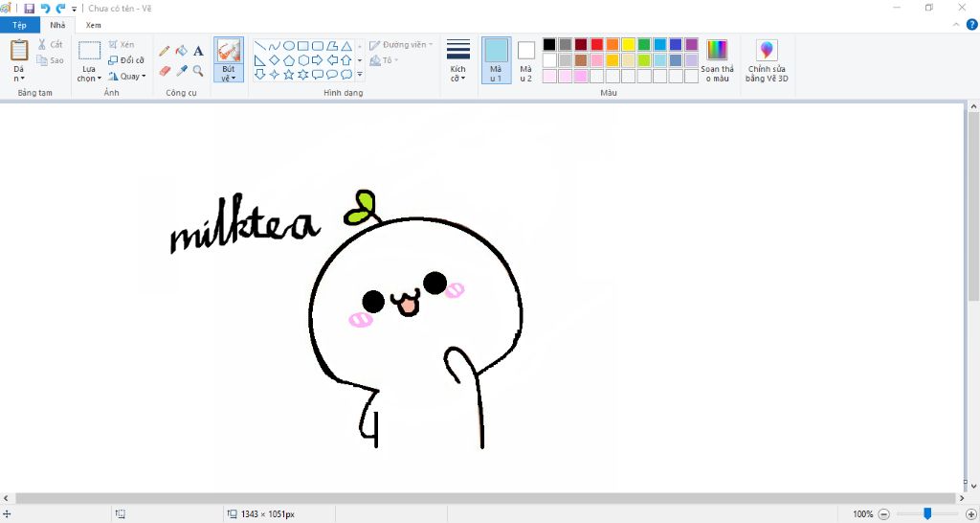
Task: Pick the purple color swatch
Action: click(x=691, y=44)
